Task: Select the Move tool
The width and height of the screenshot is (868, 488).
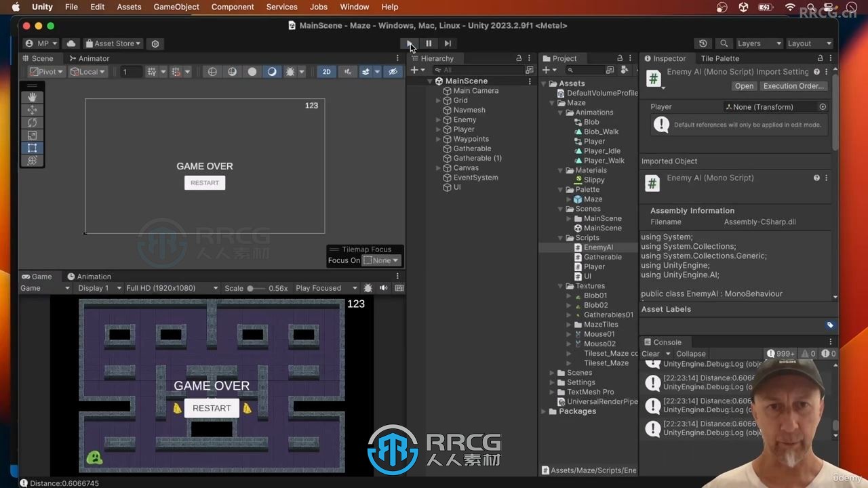Action: pos(32,110)
